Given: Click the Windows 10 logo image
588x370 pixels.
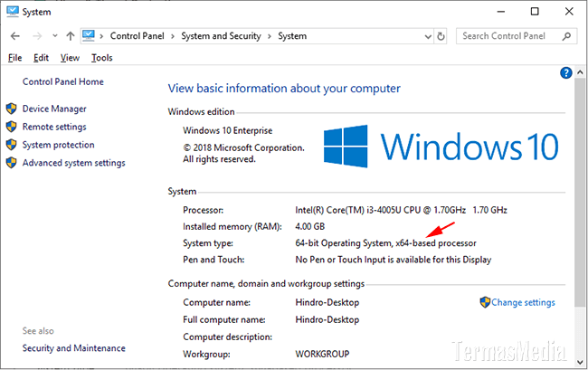Looking at the screenshot, I should [441, 147].
